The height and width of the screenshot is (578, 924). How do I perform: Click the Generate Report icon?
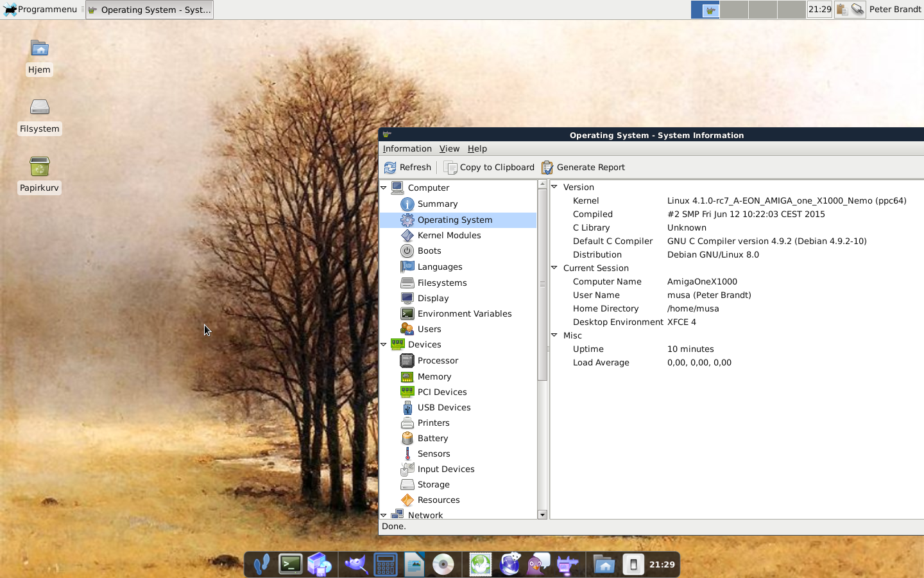547,168
